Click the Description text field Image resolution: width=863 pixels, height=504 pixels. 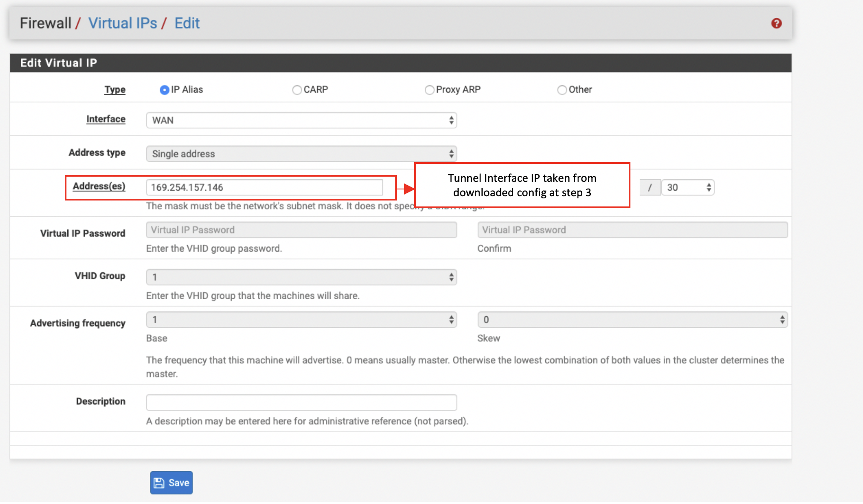[x=301, y=402]
